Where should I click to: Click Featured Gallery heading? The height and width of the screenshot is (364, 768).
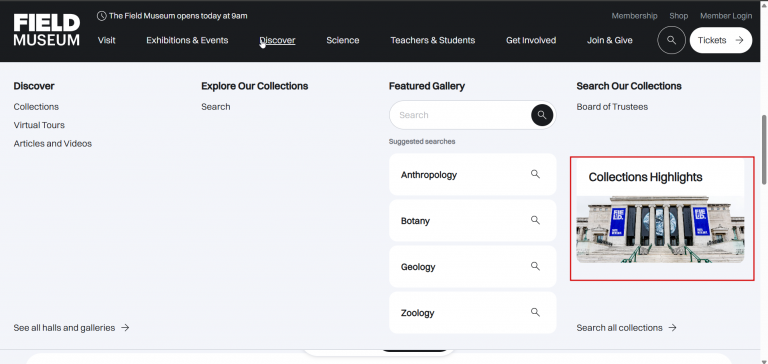pyautogui.click(x=427, y=86)
